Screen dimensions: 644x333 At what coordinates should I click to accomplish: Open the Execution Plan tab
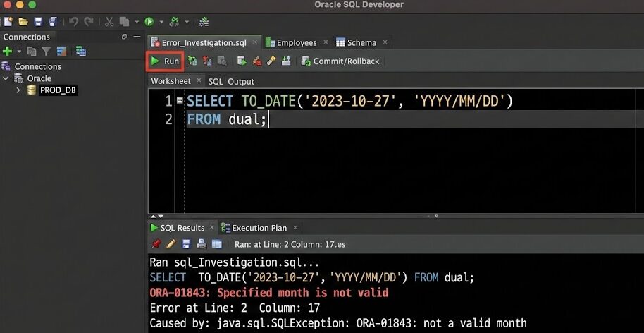coord(259,228)
